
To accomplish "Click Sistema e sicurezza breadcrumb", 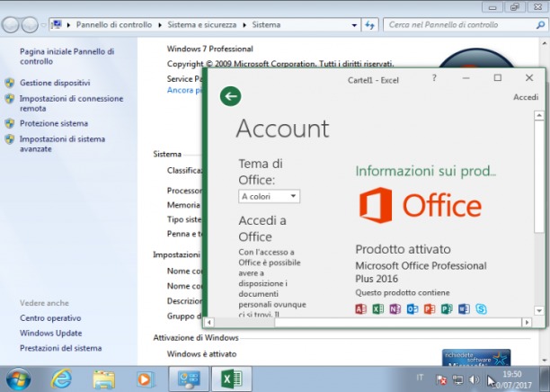I will click(201, 25).
